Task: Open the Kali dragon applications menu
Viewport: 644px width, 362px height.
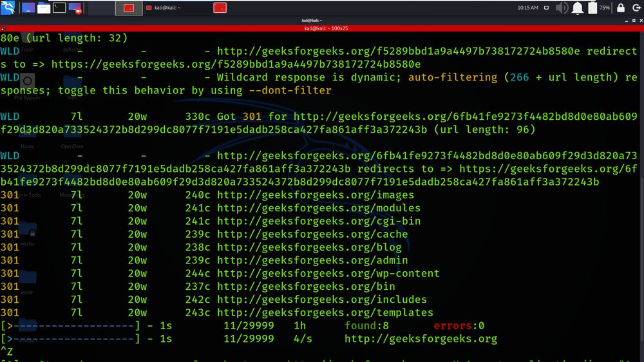Action: (7, 7)
